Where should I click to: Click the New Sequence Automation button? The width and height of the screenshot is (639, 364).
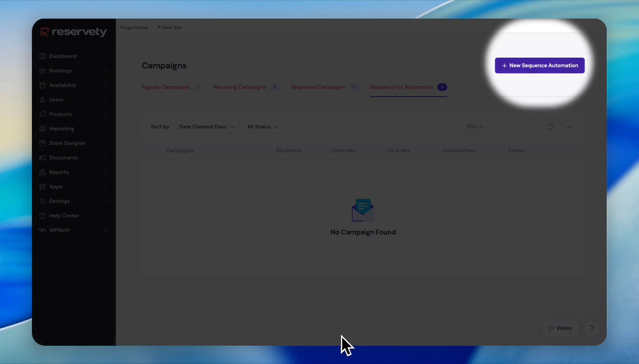point(539,65)
